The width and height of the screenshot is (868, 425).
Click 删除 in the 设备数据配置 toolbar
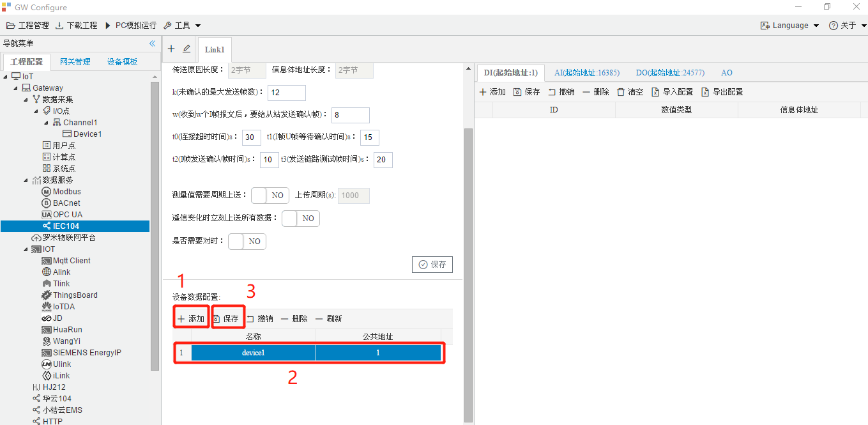click(x=294, y=319)
